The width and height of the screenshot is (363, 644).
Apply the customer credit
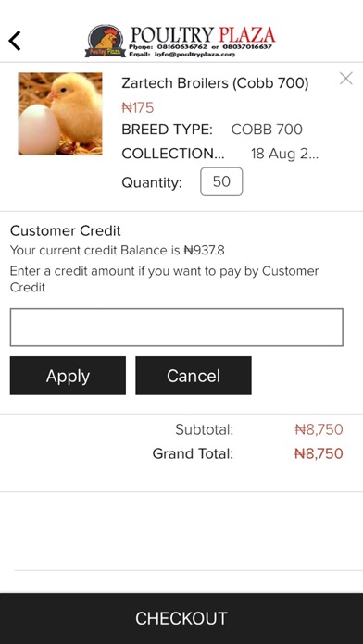(x=68, y=376)
